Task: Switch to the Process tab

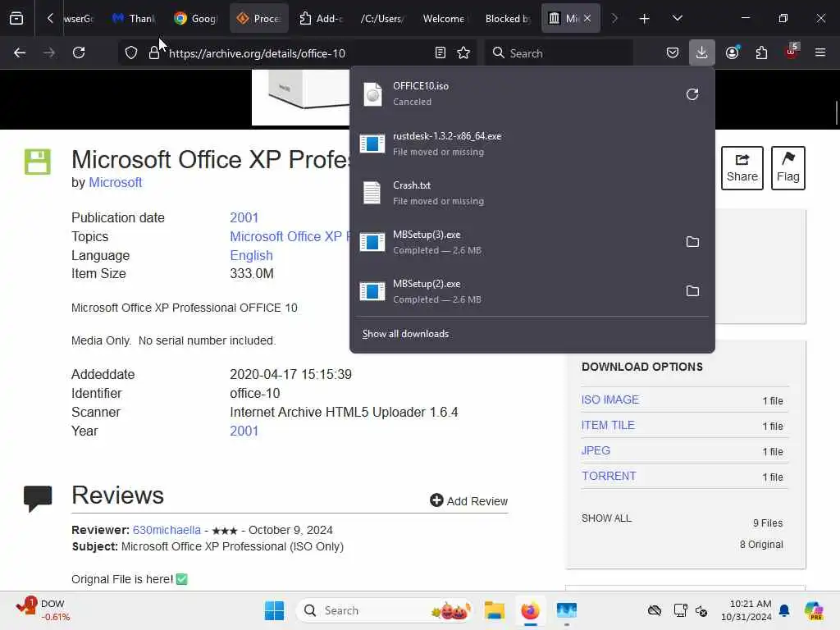Action: point(259,19)
